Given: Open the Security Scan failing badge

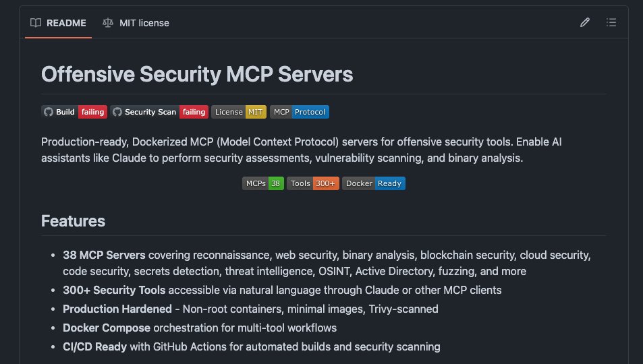Looking at the screenshot, I should 159,112.
